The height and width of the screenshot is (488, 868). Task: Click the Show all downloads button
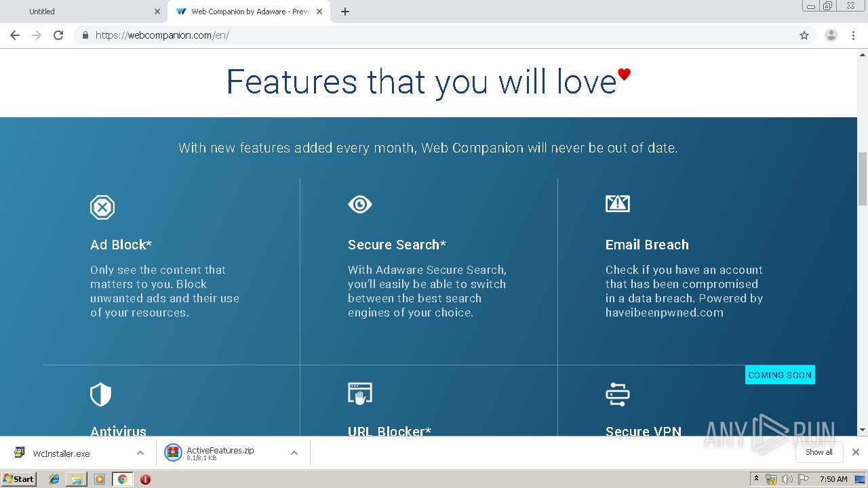click(x=819, y=452)
